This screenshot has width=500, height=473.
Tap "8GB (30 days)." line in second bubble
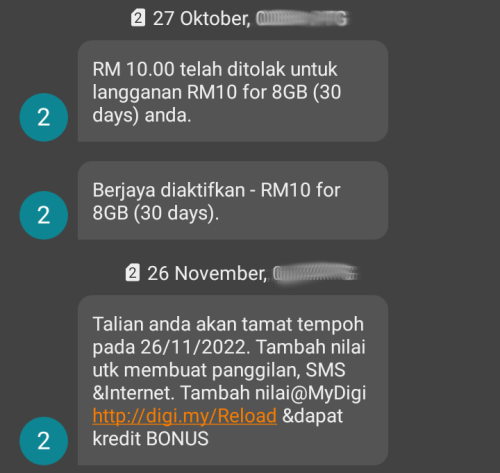coord(156,213)
